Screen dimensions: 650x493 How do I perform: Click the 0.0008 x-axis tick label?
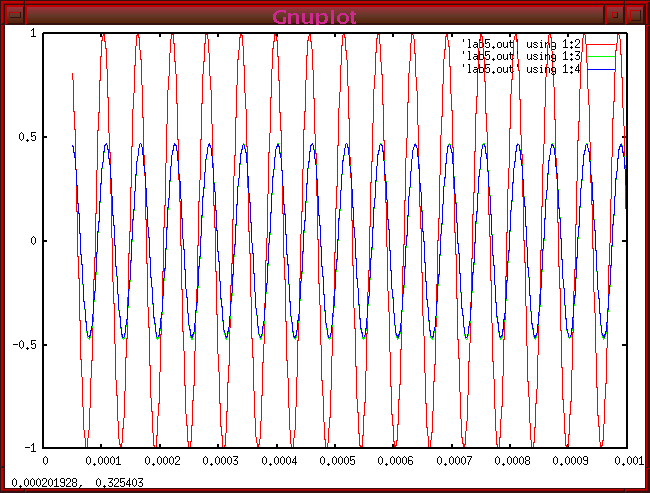point(511,462)
